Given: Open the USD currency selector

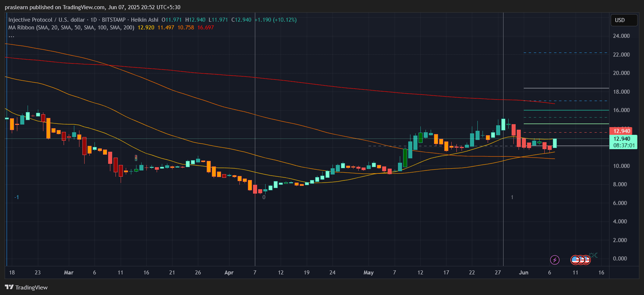Looking at the screenshot, I should [623, 20].
